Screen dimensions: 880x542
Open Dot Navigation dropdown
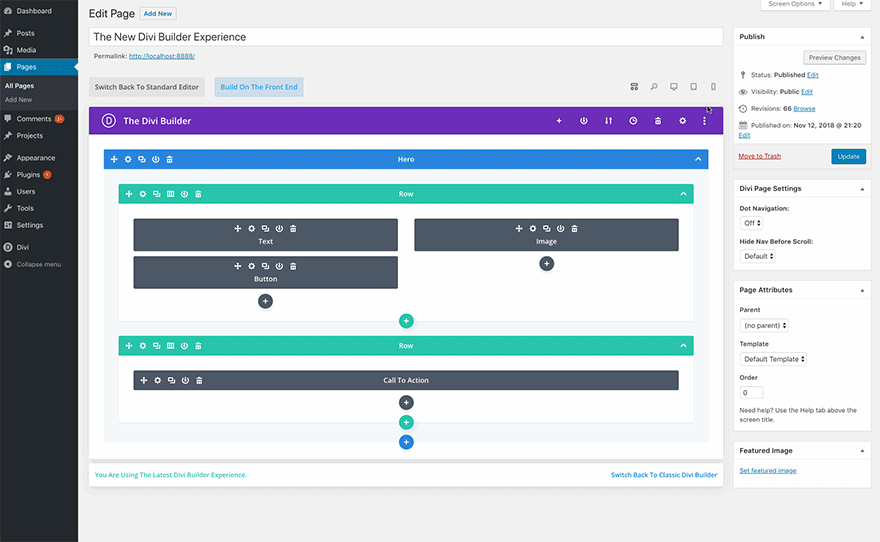pos(751,223)
